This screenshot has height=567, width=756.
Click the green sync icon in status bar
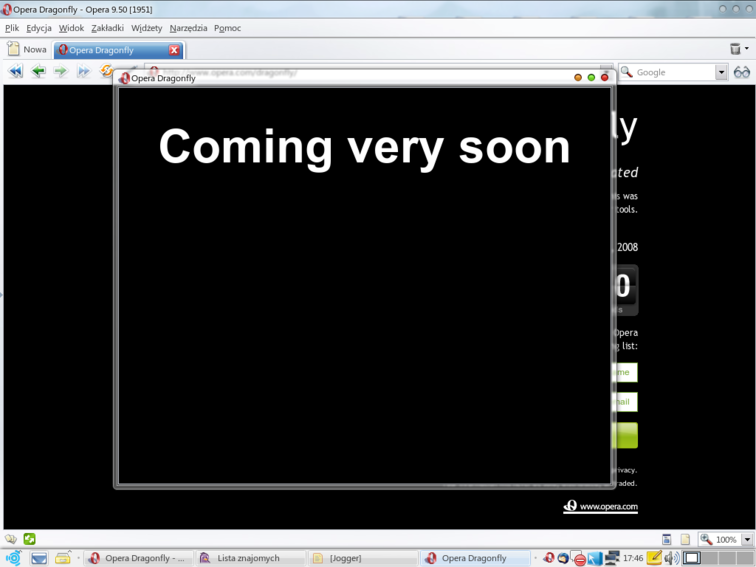[x=29, y=539]
